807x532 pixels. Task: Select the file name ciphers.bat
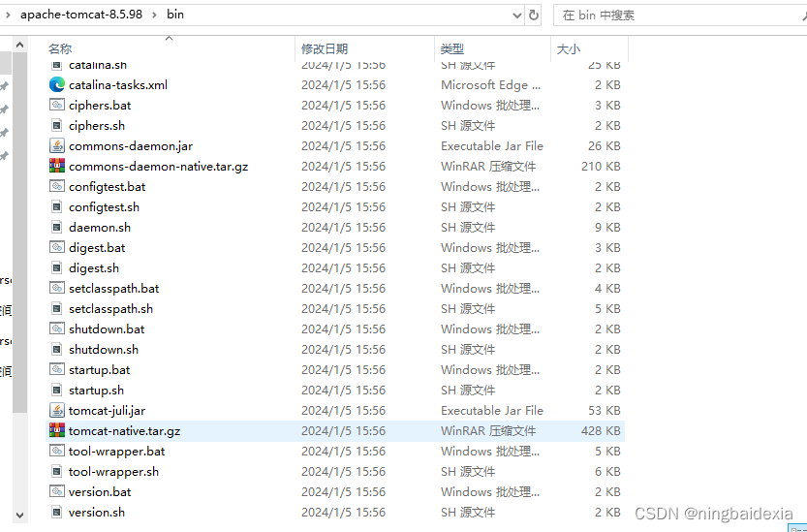point(100,105)
